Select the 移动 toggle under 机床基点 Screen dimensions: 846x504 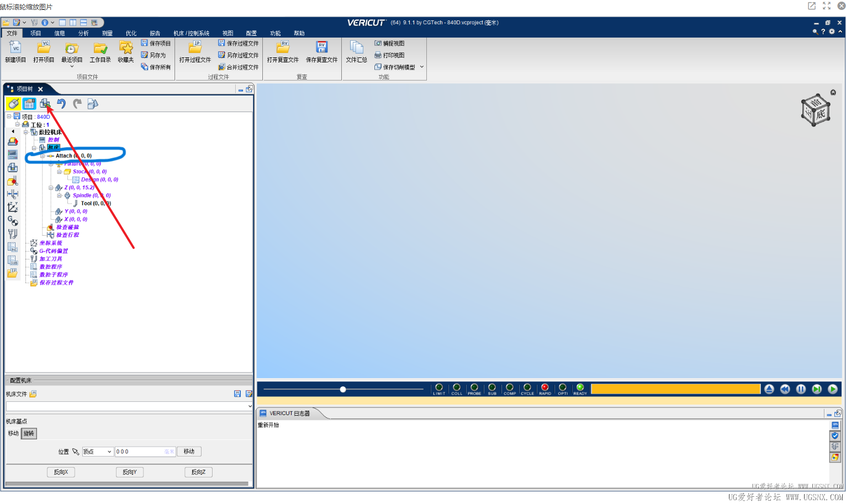pyautogui.click(x=13, y=433)
